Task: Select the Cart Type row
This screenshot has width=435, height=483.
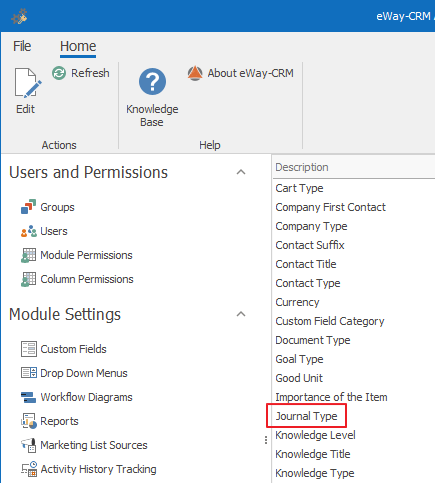Action: [x=353, y=188]
